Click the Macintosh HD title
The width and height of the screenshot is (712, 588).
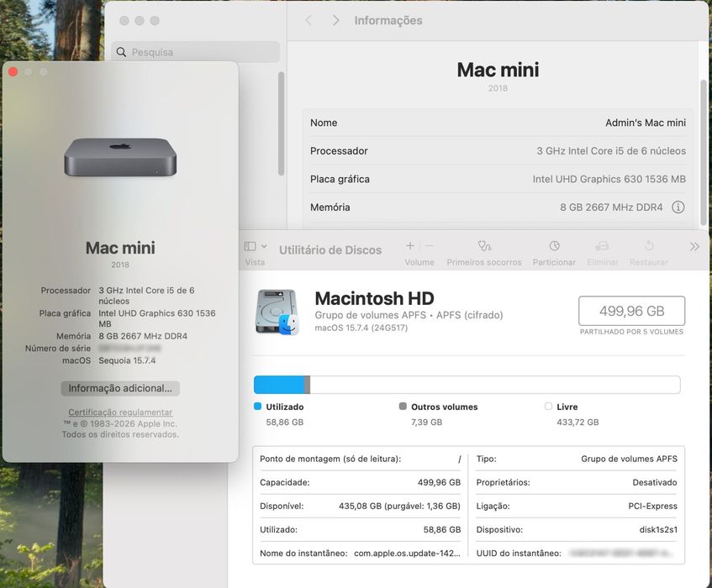click(x=374, y=298)
